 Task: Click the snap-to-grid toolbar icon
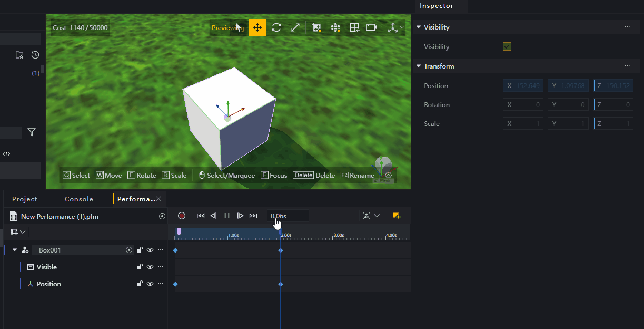click(x=354, y=27)
